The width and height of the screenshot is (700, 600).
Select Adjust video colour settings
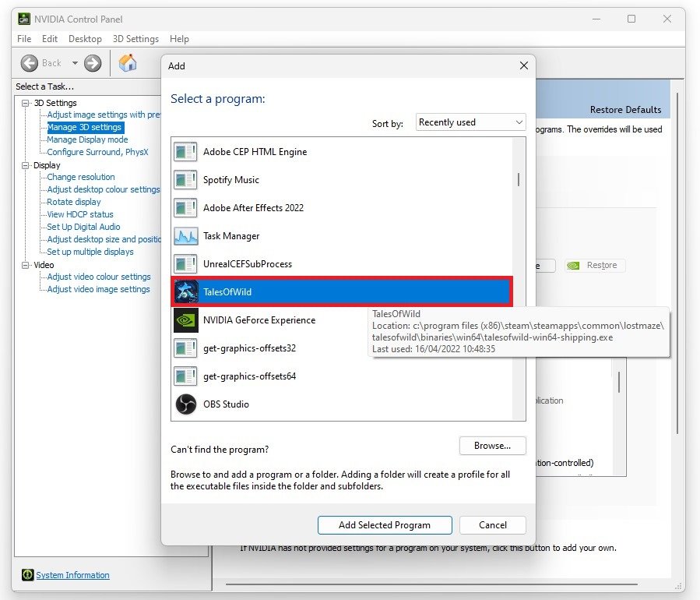99,277
